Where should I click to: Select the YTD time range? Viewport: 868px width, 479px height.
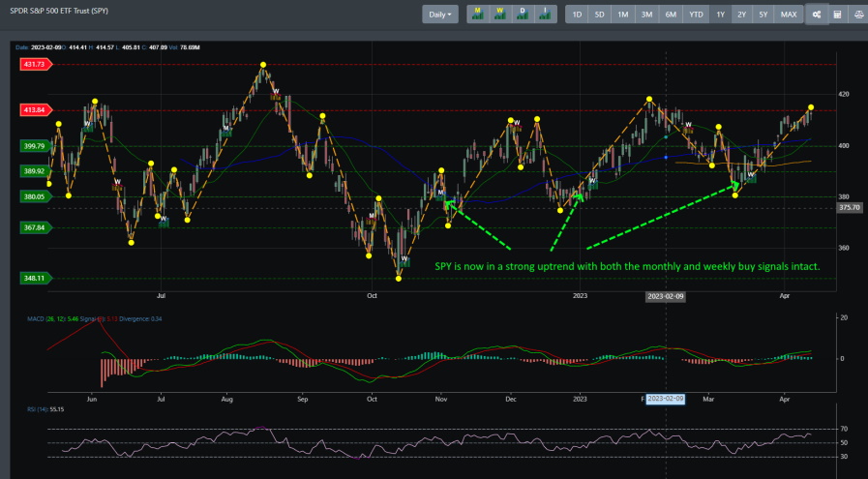click(696, 15)
